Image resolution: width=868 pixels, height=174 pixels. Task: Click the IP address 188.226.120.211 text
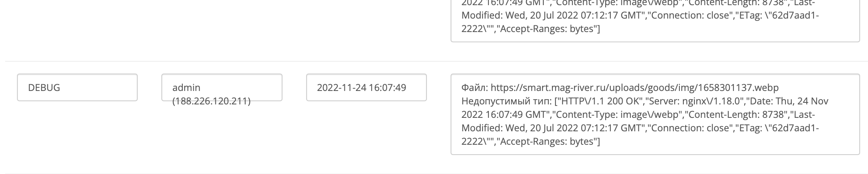click(x=211, y=101)
